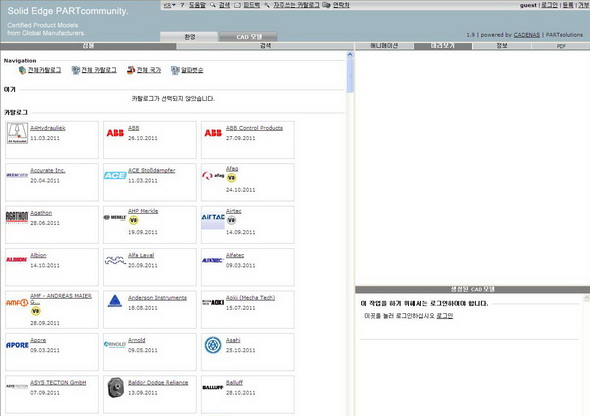Click the ABB Control Products logo

[x=213, y=133]
